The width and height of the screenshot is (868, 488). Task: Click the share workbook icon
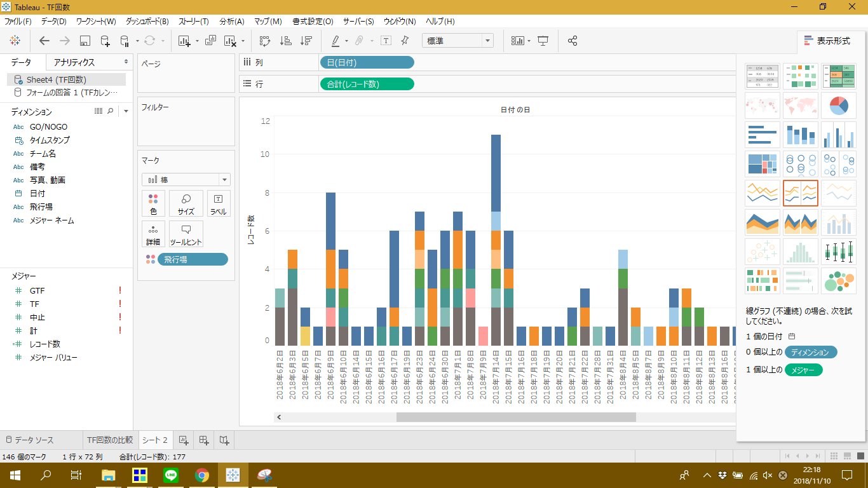pos(573,41)
